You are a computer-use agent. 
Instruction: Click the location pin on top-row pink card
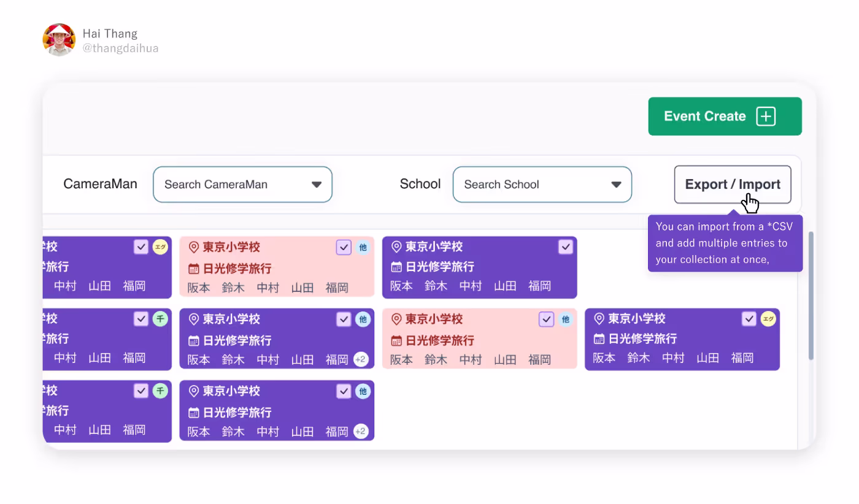click(193, 247)
